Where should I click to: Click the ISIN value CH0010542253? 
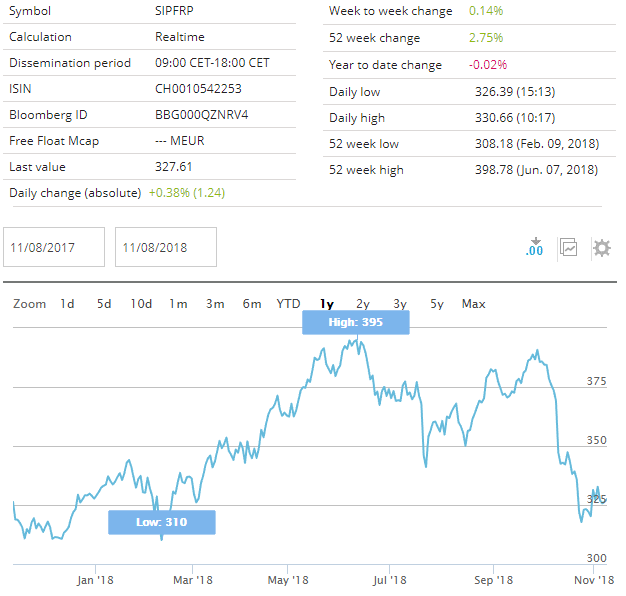pyautogui.click(x=198, y=89)
